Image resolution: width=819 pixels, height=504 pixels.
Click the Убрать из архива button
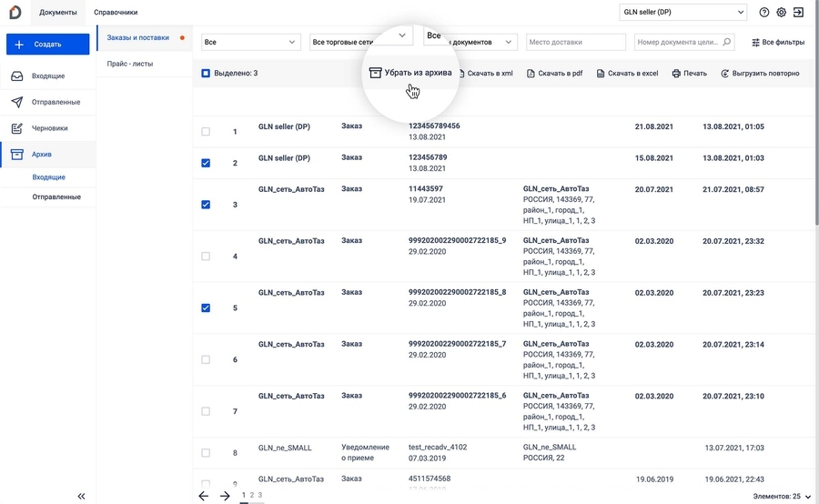[410, 73]
